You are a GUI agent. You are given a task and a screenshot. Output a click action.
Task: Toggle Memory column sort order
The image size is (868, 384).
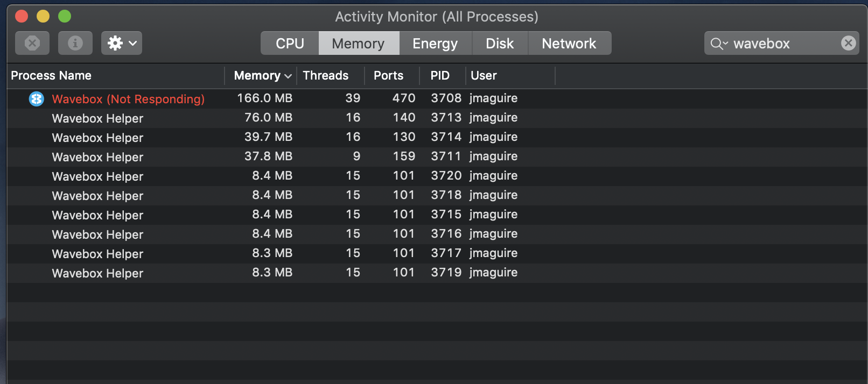(x=261, y=76)
